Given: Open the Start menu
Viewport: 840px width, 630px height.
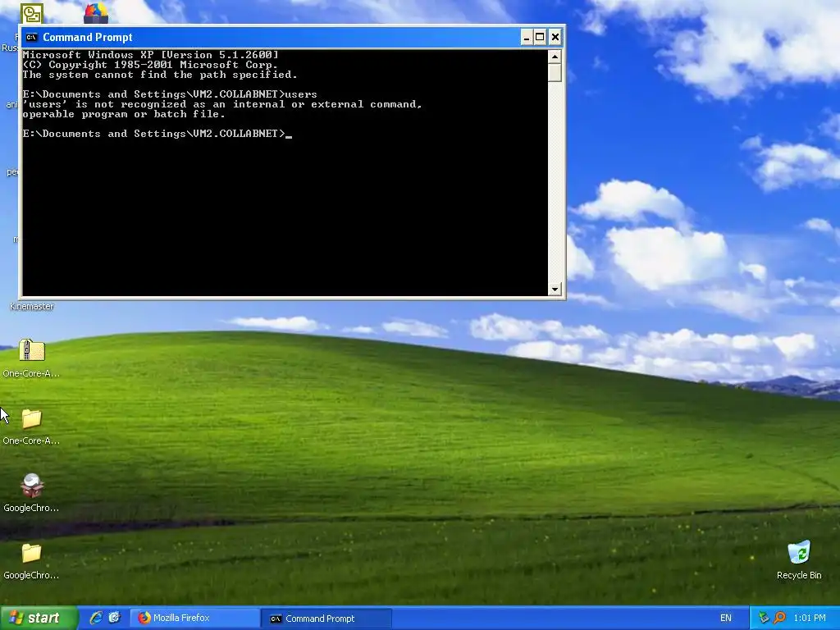Looking at the screenshot, I should pos(39,618).
